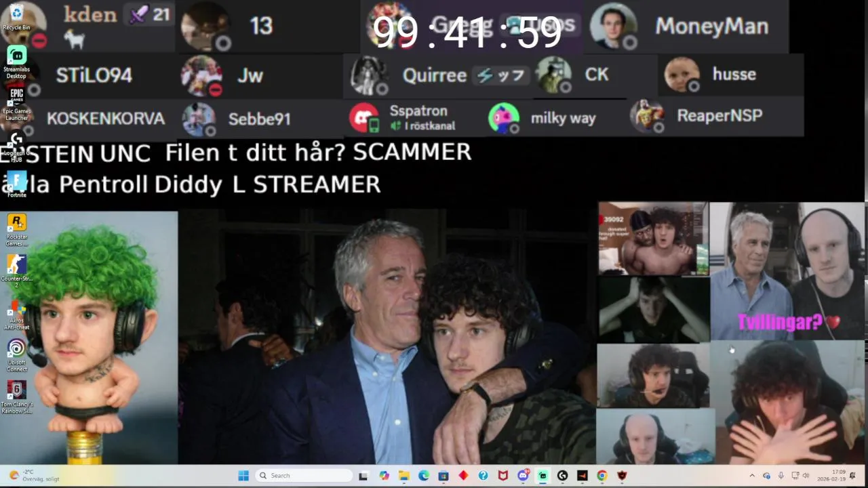This screenshot has height=488, width=868.
Task: Click the Tvillingar? image tile
Action: coord(787,271)
